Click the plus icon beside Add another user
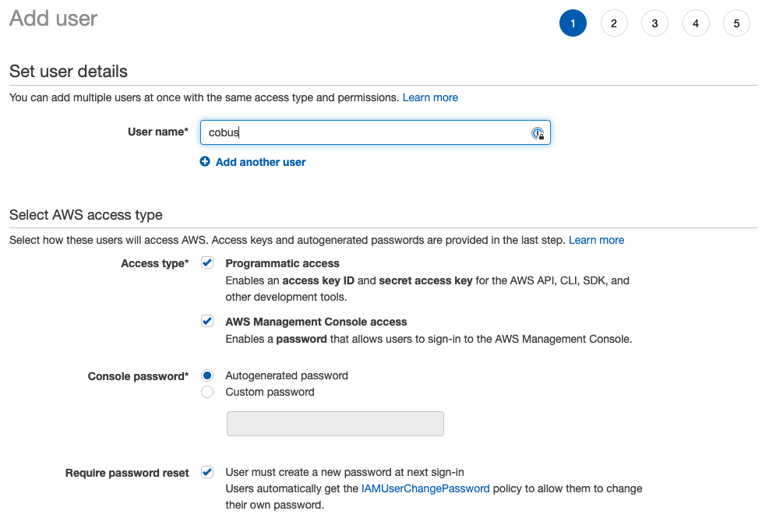762x532 pixels. pyautogui.click(x=205, y=162)
